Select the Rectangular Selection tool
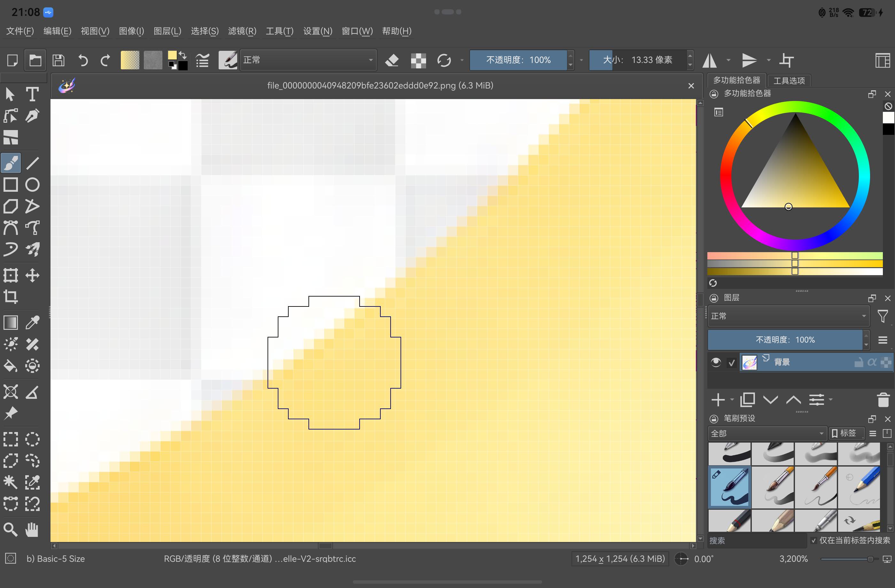The image size is (895, 588). pyautogui.click(x=11, y=439)
